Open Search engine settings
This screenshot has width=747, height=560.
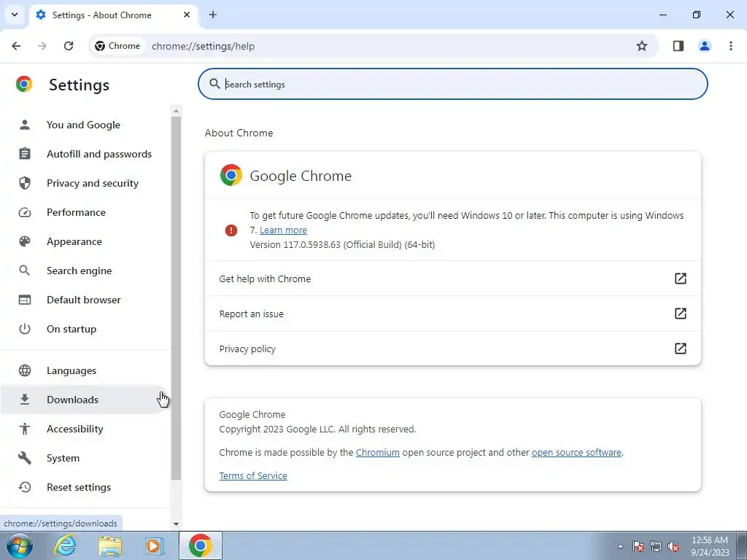[85, 271]
